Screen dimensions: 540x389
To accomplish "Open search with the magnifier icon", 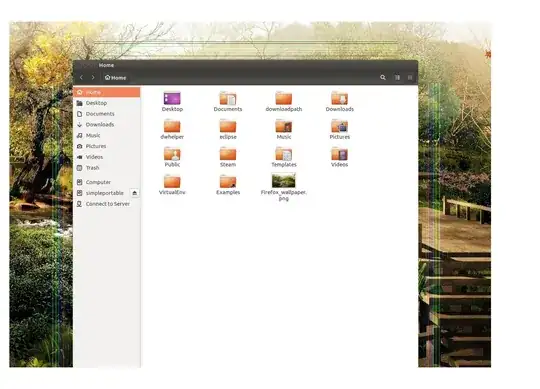I will 383,77.
